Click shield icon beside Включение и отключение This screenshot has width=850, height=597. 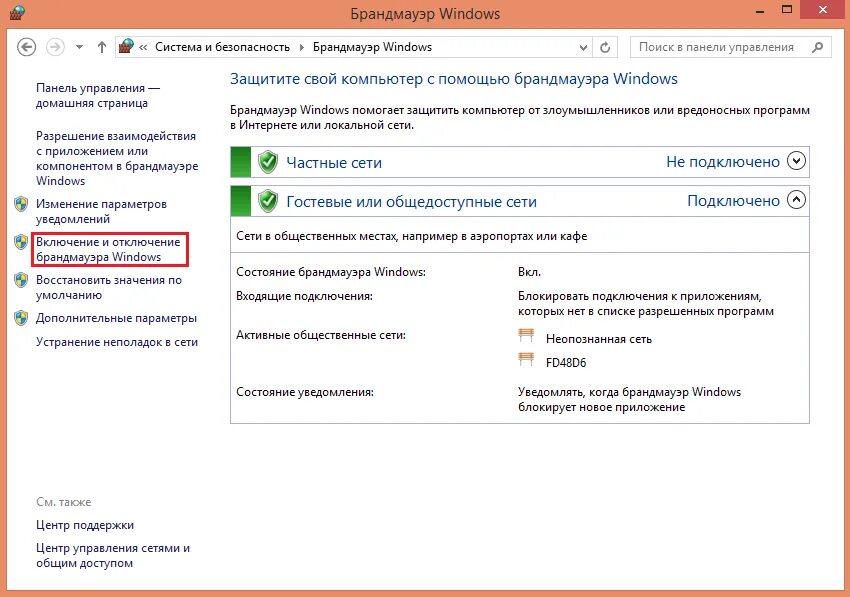21,242
